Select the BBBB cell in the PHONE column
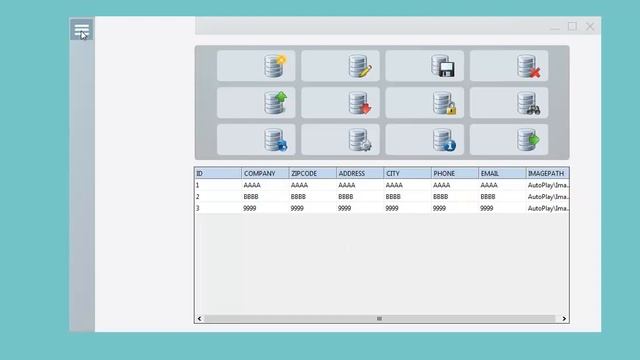The width and height of the screenshot is (640, 360). (x=455, y=196)
